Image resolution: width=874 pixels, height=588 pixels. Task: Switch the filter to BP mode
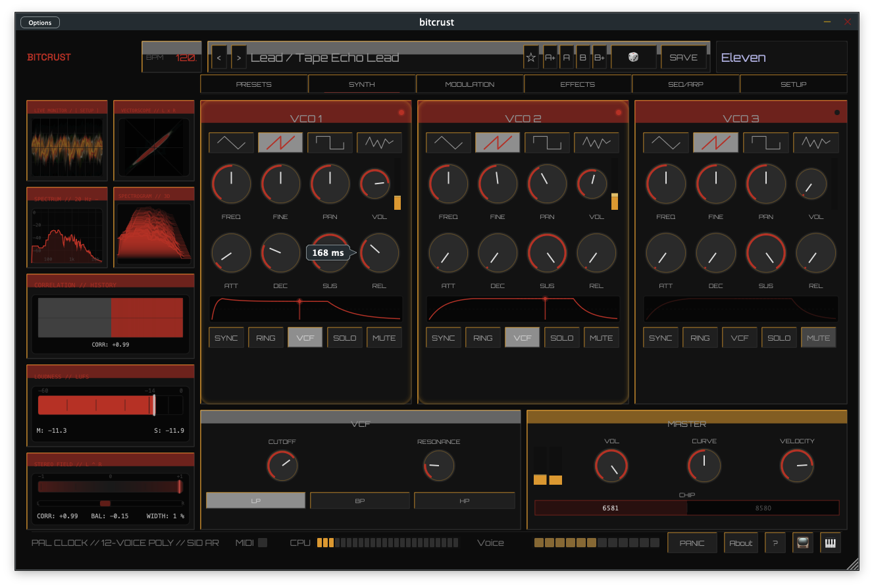pos(359,500)
